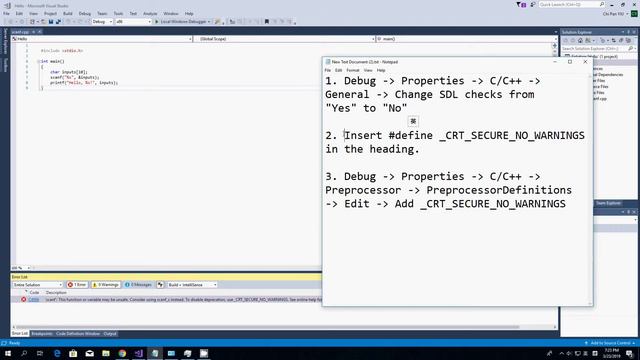Switch to the Breakpoints tab

(42, 334)
